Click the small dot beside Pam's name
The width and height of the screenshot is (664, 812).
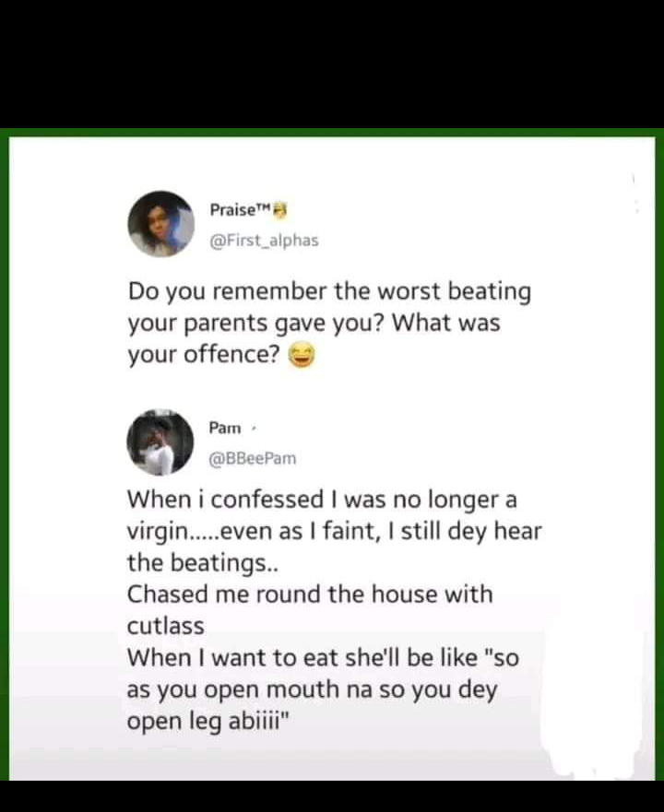(254, 428)
